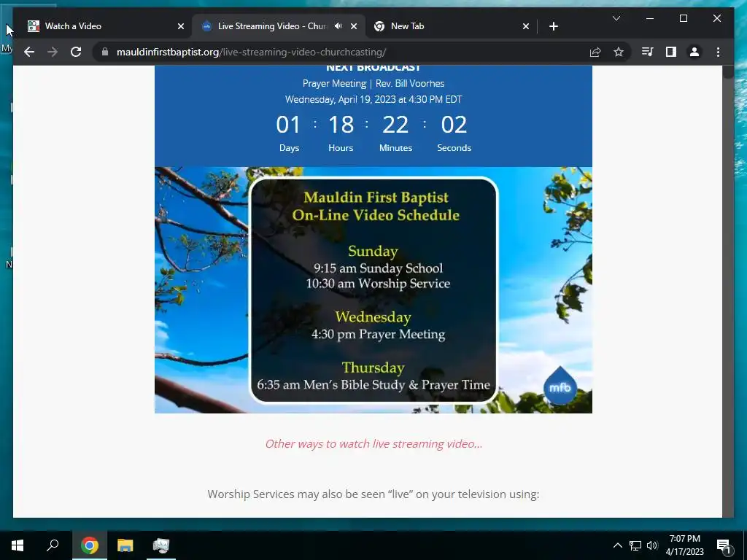Open Other ways to watch live streaming link
Viewport: 747px width, 560px height.
point(373,444)
